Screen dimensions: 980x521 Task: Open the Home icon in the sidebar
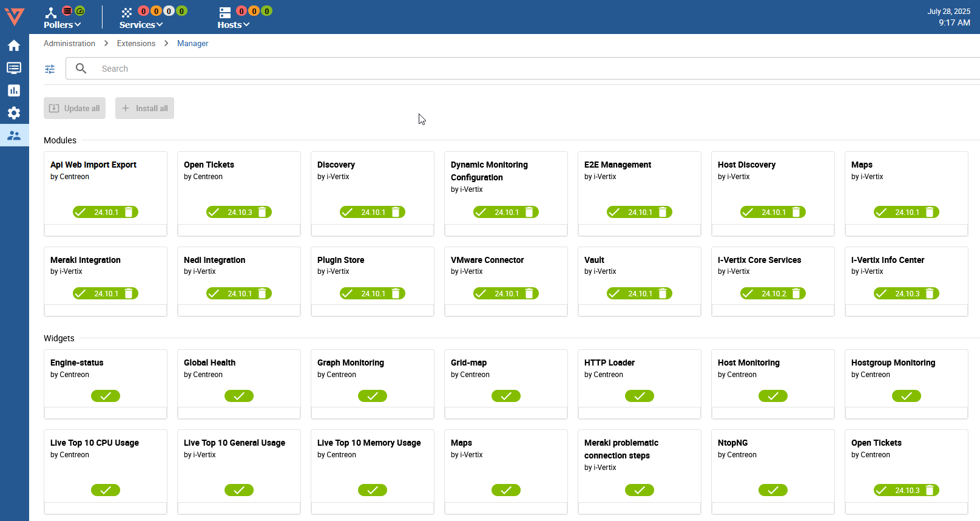coord(14,46)
